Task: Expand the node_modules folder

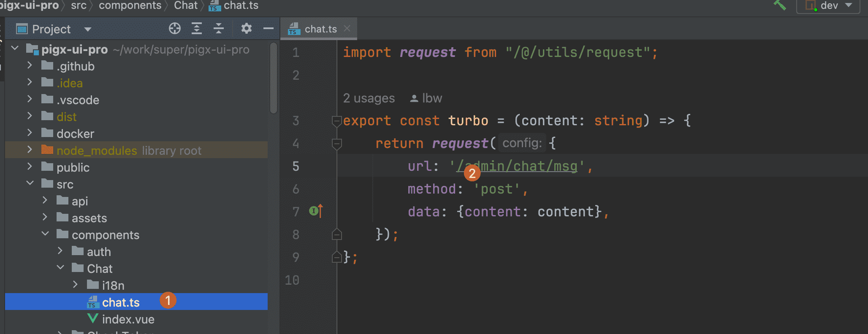Action: pos(30,150)
